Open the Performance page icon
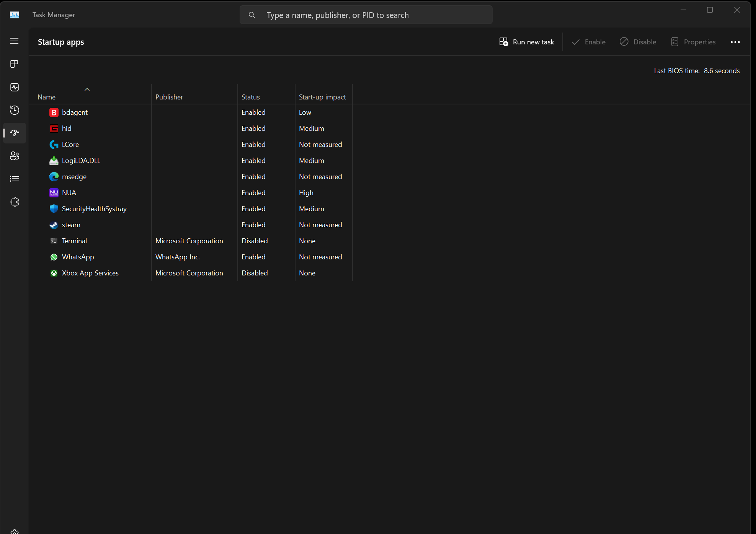756x534 pixels. pos(14,87)
